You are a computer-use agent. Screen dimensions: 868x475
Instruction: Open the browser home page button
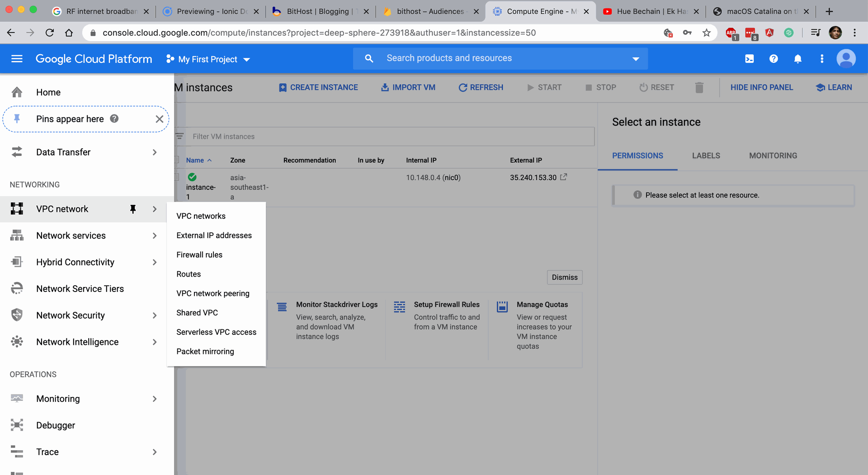point(69,33)
